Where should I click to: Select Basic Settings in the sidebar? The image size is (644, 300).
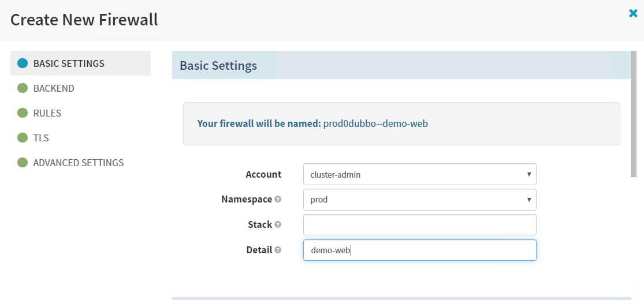(x=69, y=63)
